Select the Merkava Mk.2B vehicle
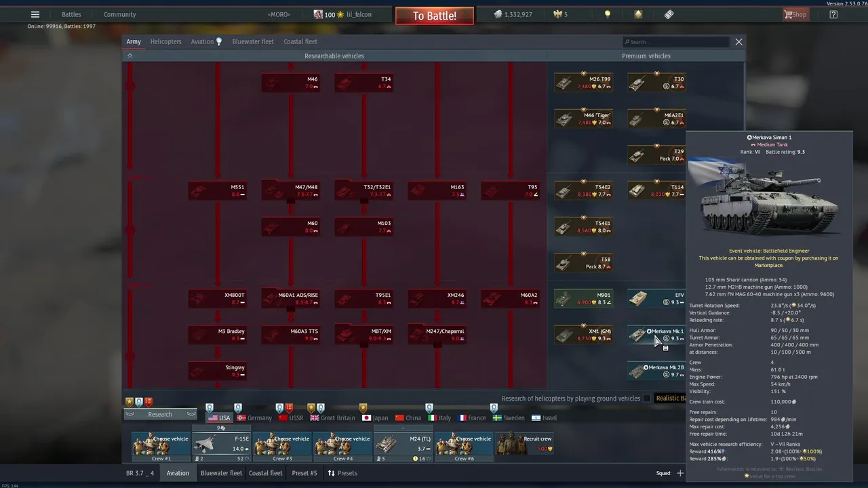Viewport: 868px width, 488px height. [656, 370]
